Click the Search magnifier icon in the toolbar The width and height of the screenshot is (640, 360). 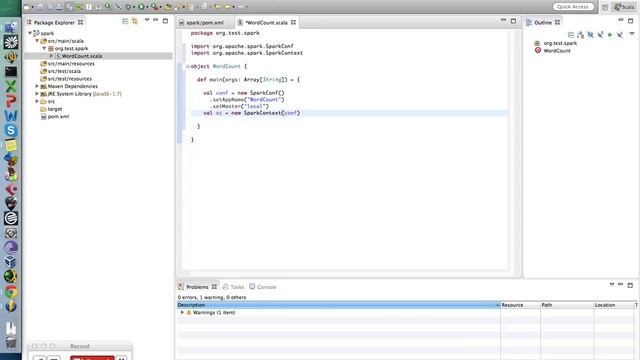(x=108, y=6)
